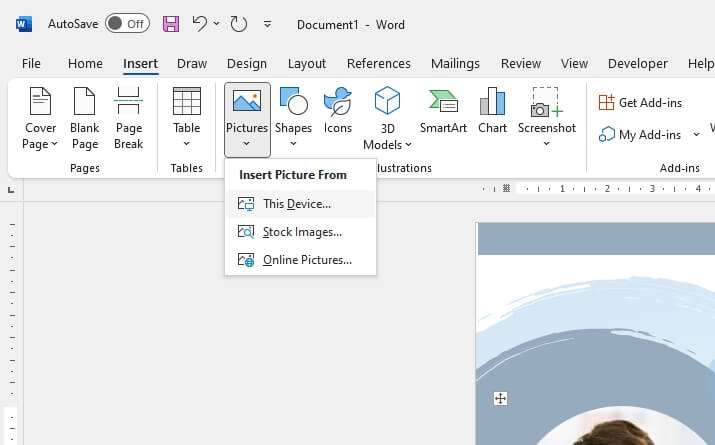Expand the Table dropdown arrow

187,144
